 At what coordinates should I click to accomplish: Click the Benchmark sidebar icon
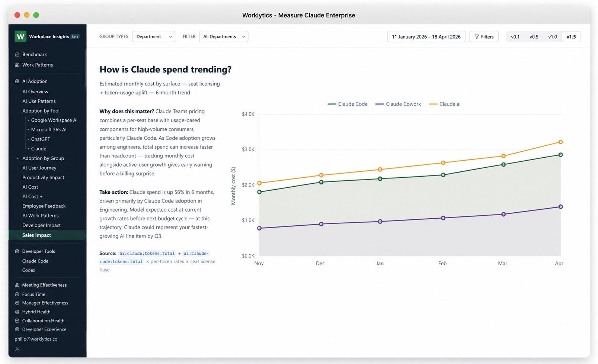pyautogui.click(x=17, y=54)
